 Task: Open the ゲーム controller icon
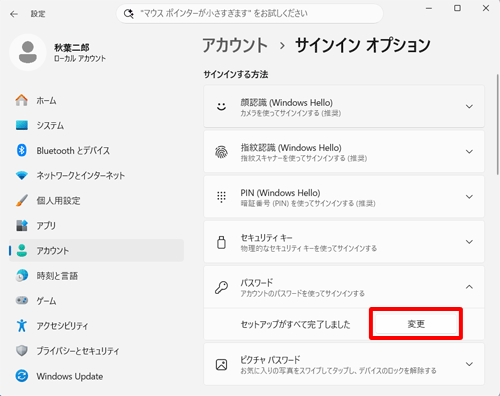click(x=22, y=300)
